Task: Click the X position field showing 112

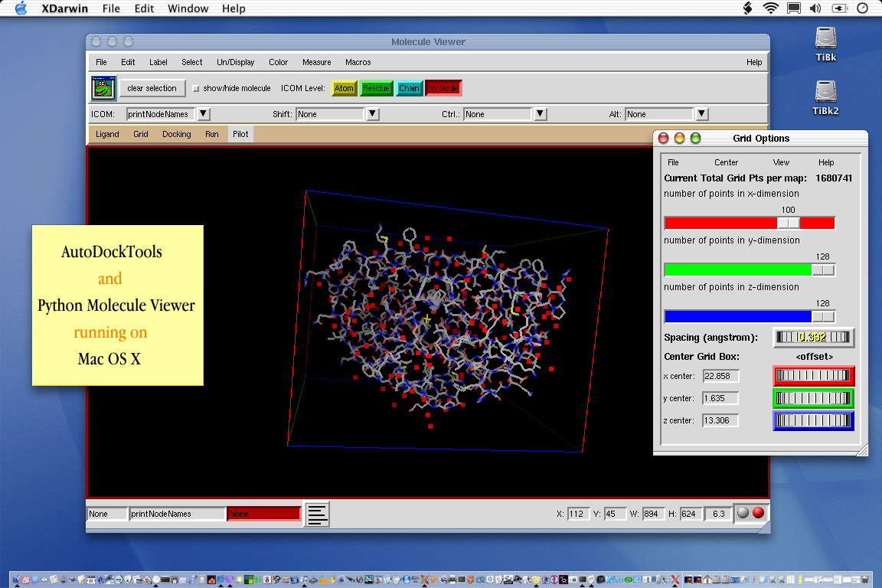Action: [578, 514]
